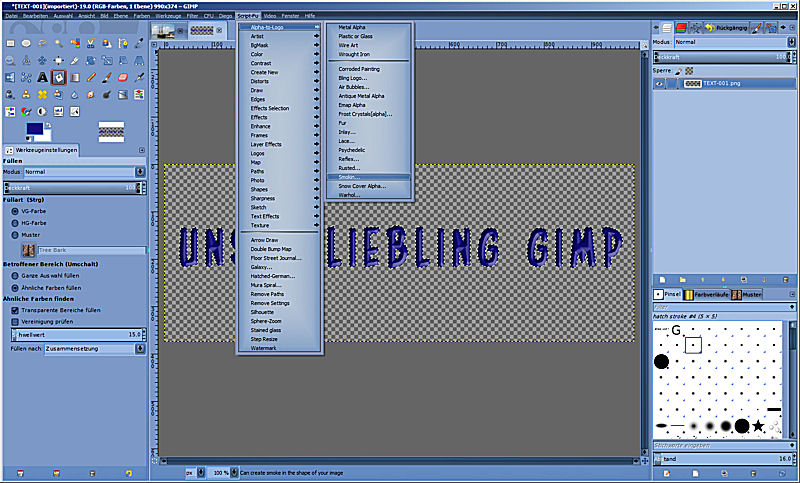800x483 pixels.
Task: Click the active image thumbnail in toolbox
Action: [111, 132]
